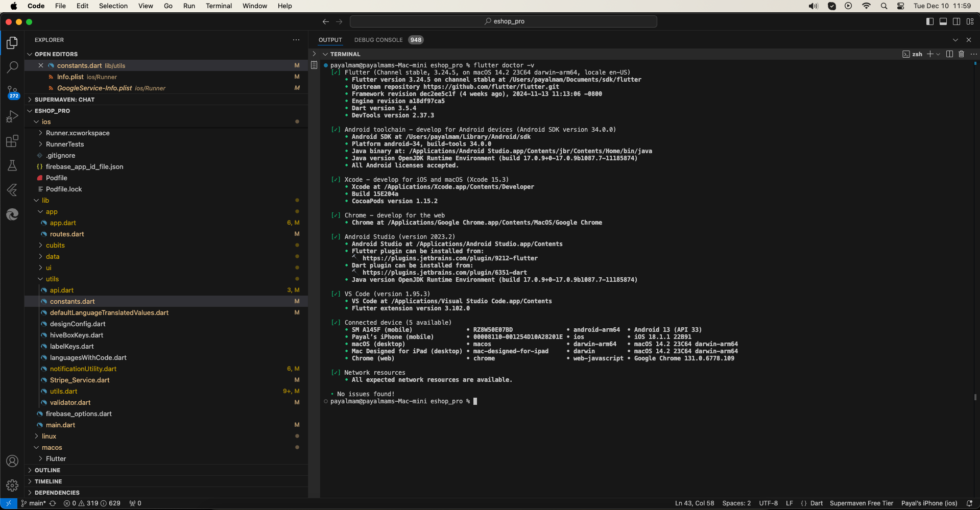The width and height of the screenshot is (980, 510).
Task: Kill terminal with trash icon
Action: [x=961, y=54]
